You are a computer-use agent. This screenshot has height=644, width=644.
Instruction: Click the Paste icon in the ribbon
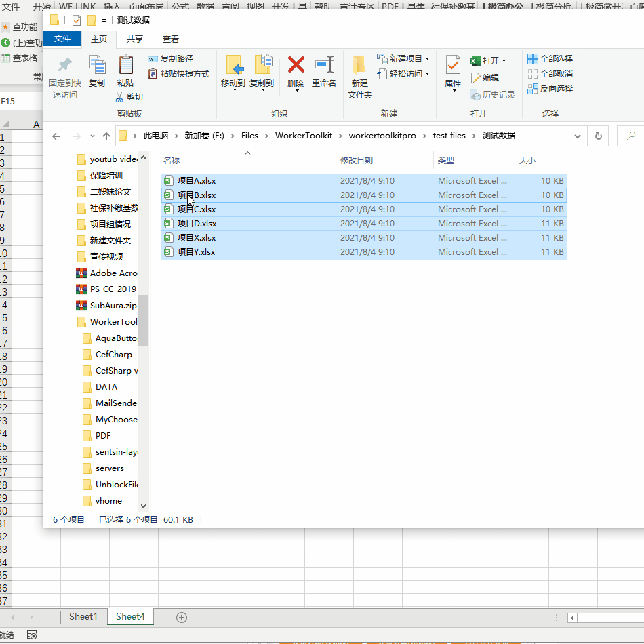[125, 66]
